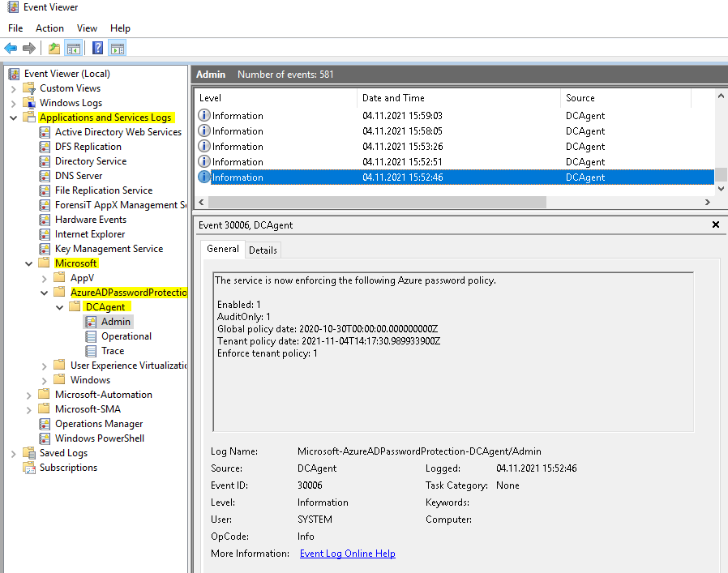Select the Operational log under DCAgent
This screenshot has width=728, height=573.
pyautogui.click(x=126, y=336)
